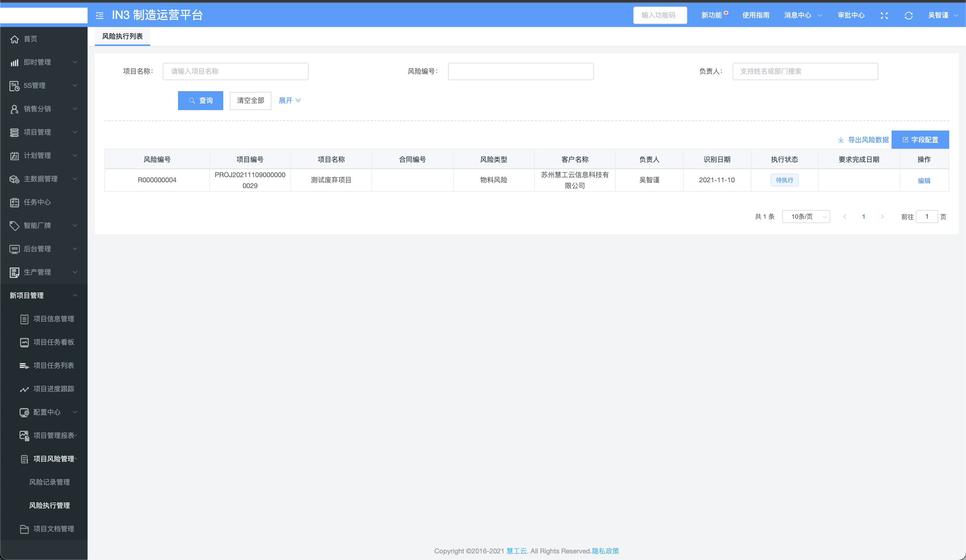Click the refresh icon in top bar
Viewport: 966px width, 560px height.
pyautogui.click(x=908, y=15)
